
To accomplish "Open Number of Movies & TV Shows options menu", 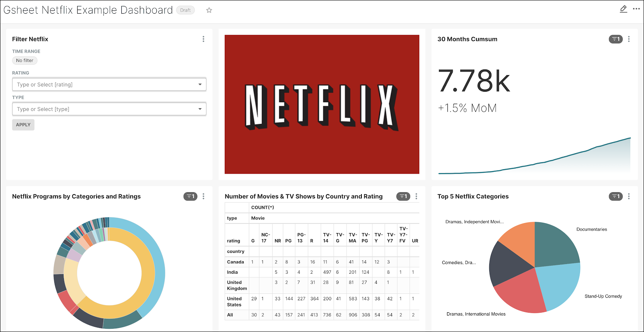I will coord(416,196).
